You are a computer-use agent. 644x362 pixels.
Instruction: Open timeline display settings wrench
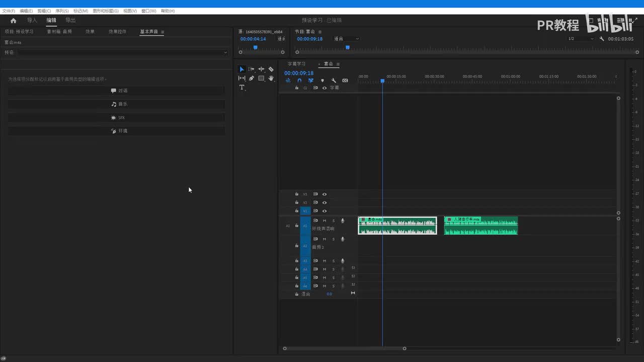pos(334,80)
